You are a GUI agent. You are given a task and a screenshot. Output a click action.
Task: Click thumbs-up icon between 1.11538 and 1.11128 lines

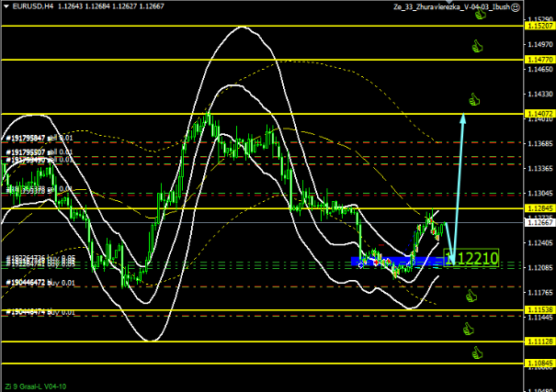[x=476, y=326]
